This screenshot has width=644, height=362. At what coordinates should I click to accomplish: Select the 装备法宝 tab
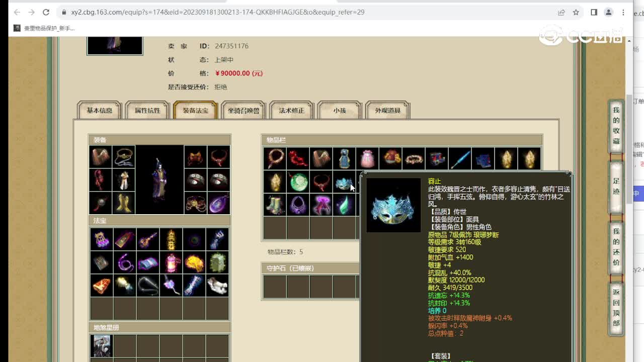point(195,110)
